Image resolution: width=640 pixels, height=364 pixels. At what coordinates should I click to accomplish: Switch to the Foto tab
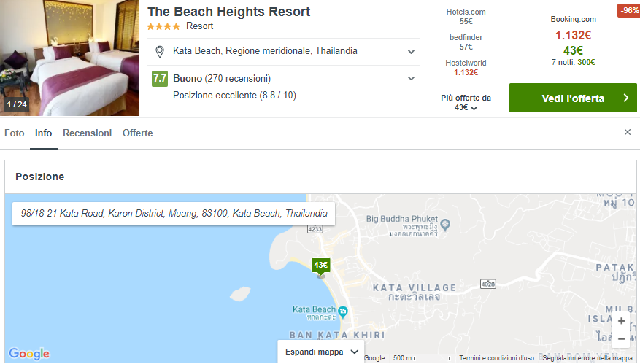click(15, 133)
